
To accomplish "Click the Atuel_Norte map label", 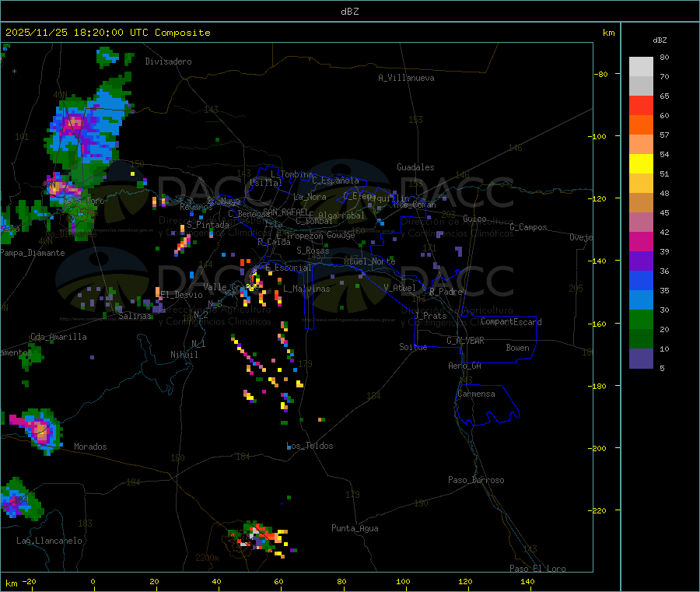I will point(369,261).
